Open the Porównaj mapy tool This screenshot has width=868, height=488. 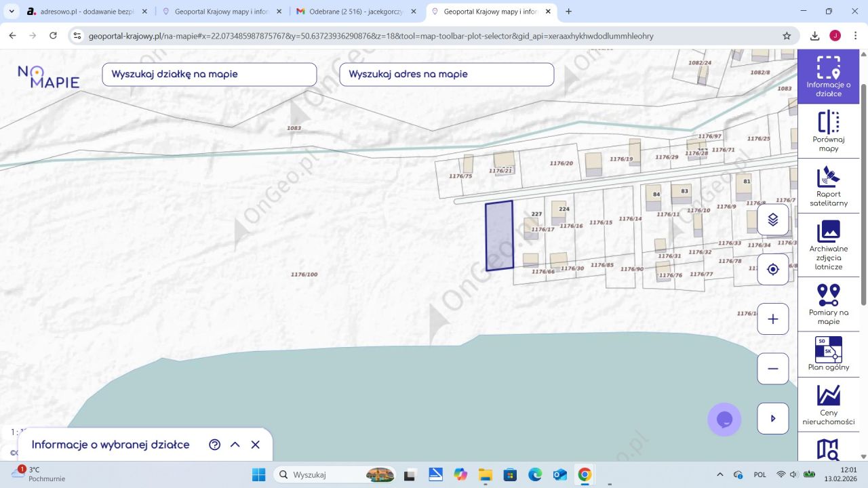[x=829, y=131]
